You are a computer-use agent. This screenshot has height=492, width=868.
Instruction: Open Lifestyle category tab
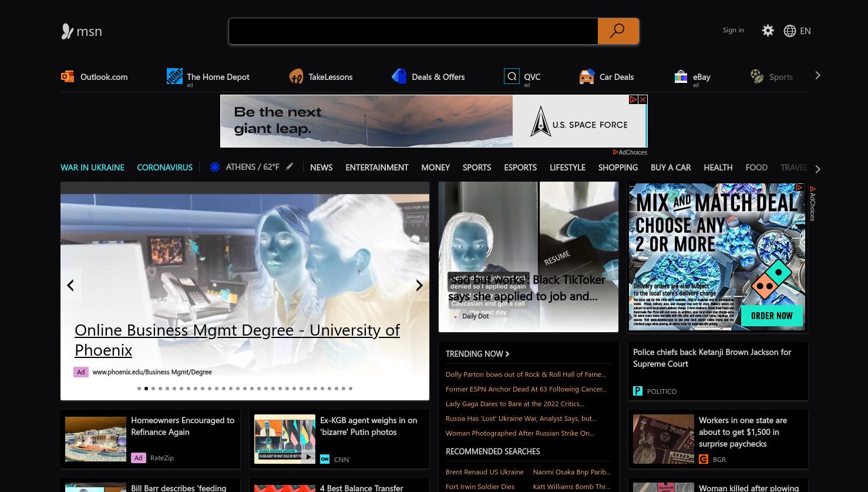click(x=567, y=168)
